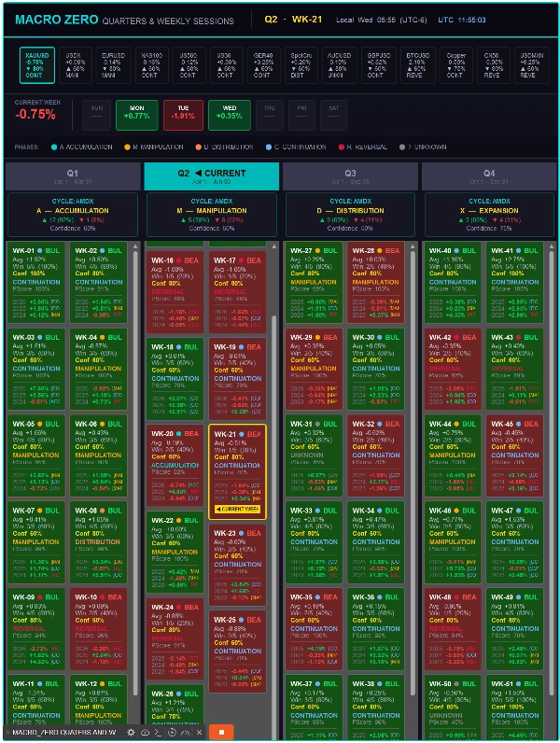Select the SpotCru symbol card
Viewport: 560px width, 743px height.
pos(301,65)
